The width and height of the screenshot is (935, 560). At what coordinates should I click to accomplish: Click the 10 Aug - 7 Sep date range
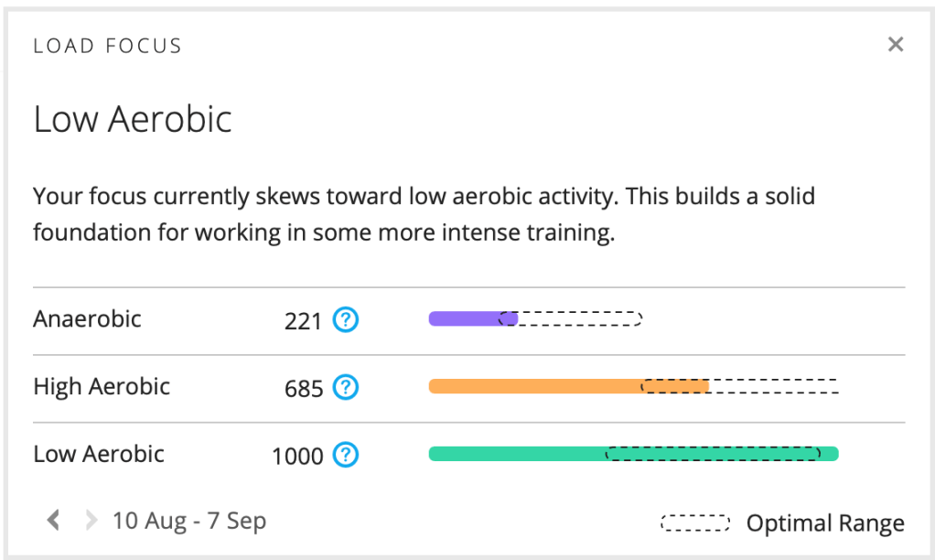[189, 521]
